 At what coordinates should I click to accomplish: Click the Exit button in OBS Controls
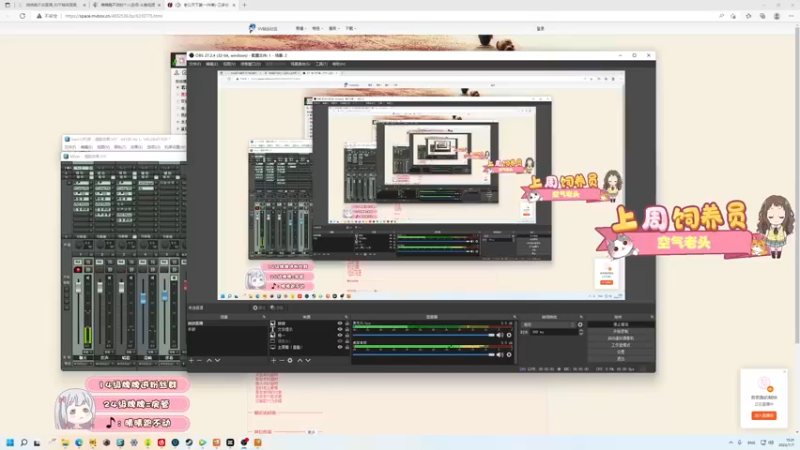[x=620, y=359]
